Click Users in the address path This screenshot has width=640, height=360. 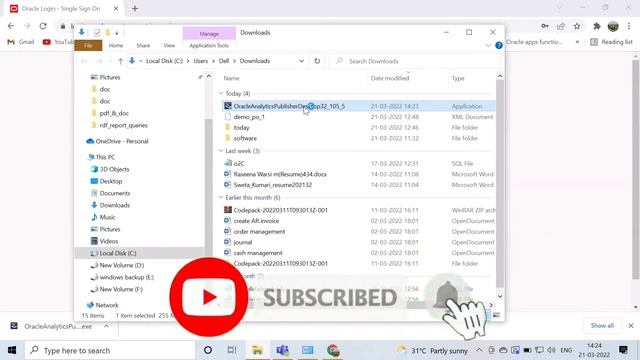coord(200,61)
